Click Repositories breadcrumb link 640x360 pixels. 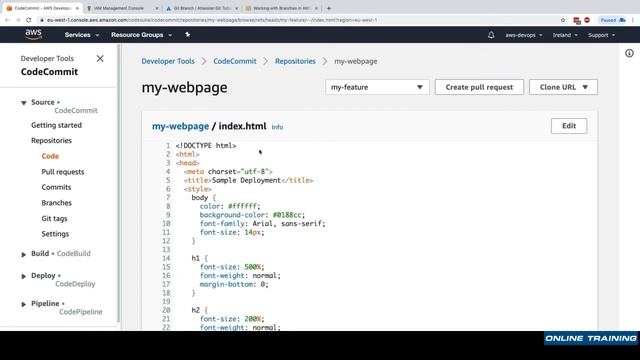point(295,61)
